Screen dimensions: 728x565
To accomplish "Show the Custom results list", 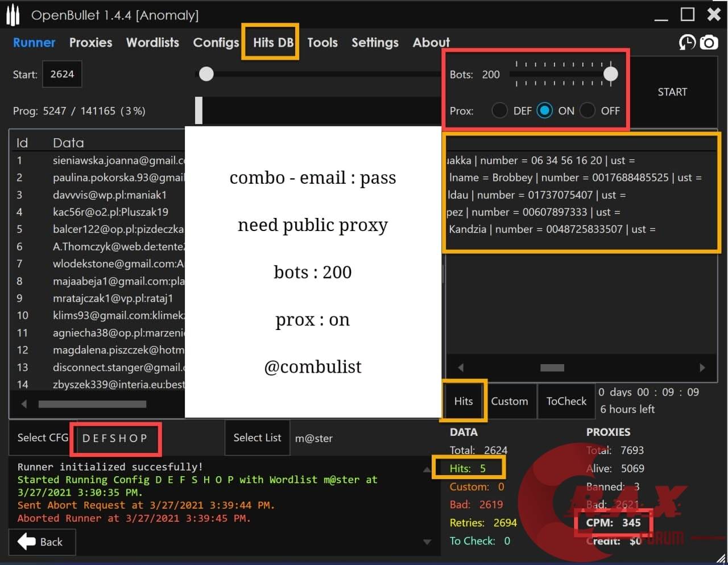I will pos(510,401).
